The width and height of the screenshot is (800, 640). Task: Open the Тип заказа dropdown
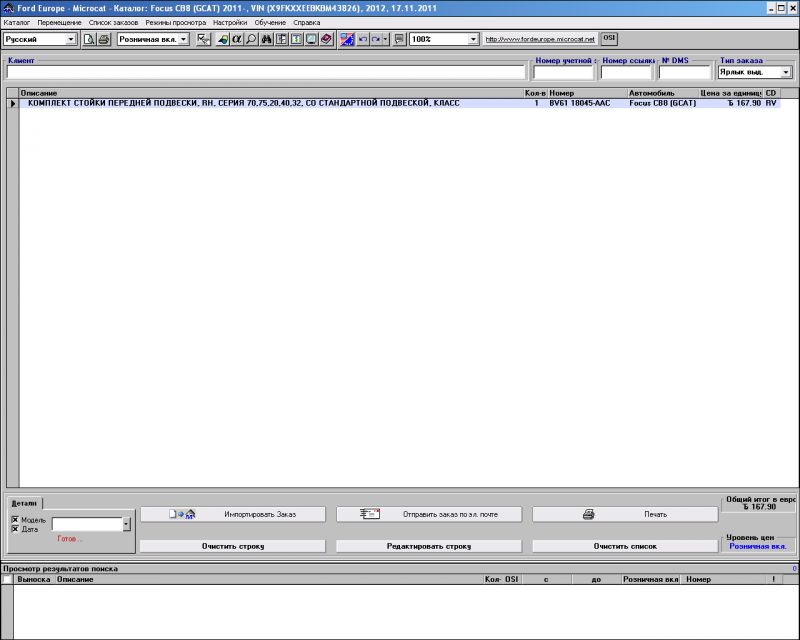click(786, 72)
